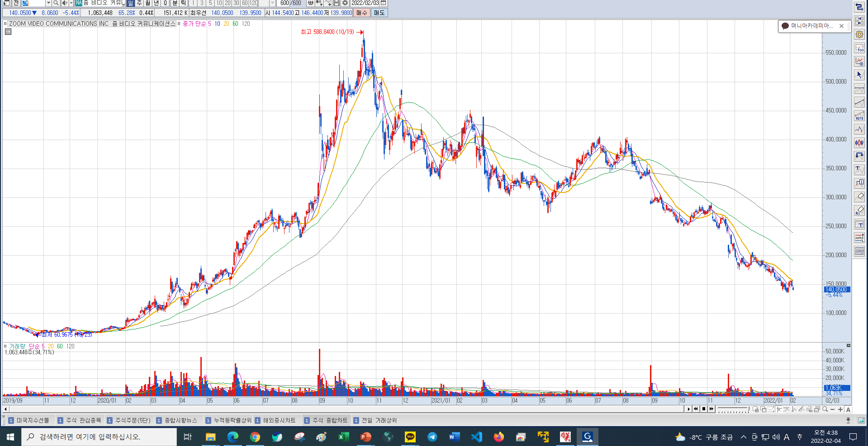
Task: Select tick period button 틱
Action: (x=184, y=3)
